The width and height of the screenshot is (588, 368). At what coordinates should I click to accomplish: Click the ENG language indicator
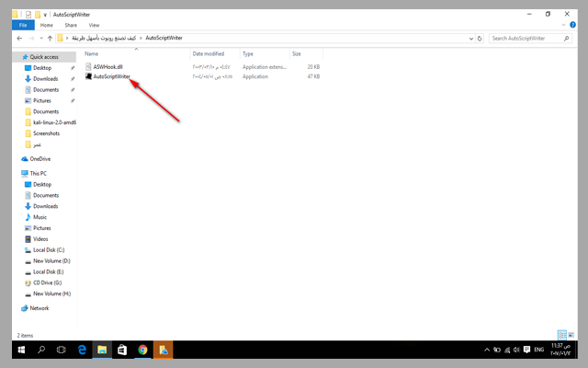coord(539,350)
